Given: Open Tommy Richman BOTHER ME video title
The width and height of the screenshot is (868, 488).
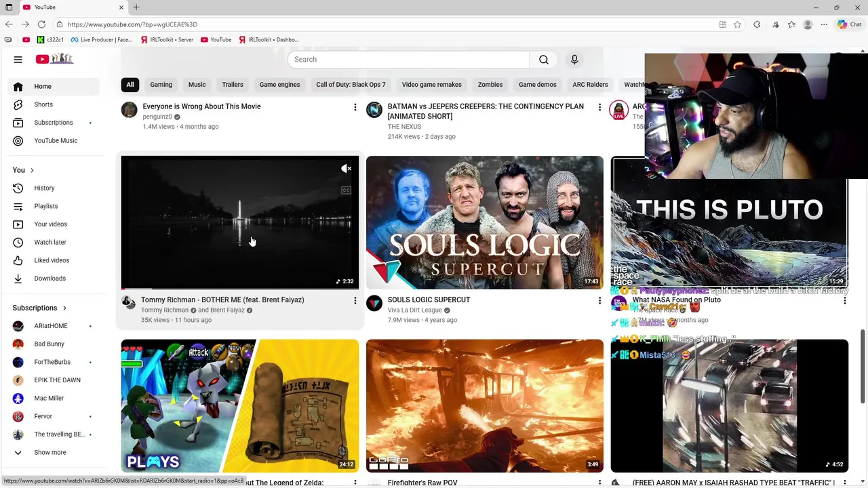Looking at the screenshot, I should (222, 300).
